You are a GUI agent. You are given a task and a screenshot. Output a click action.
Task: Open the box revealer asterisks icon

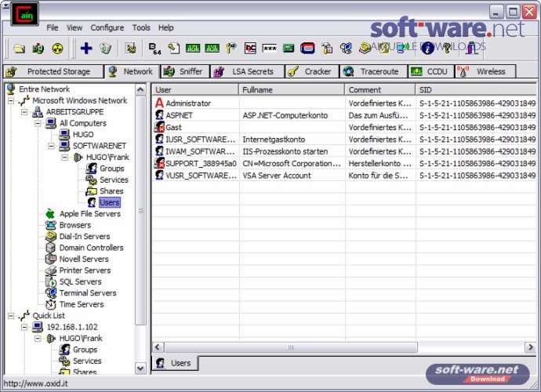coord(270,49)
